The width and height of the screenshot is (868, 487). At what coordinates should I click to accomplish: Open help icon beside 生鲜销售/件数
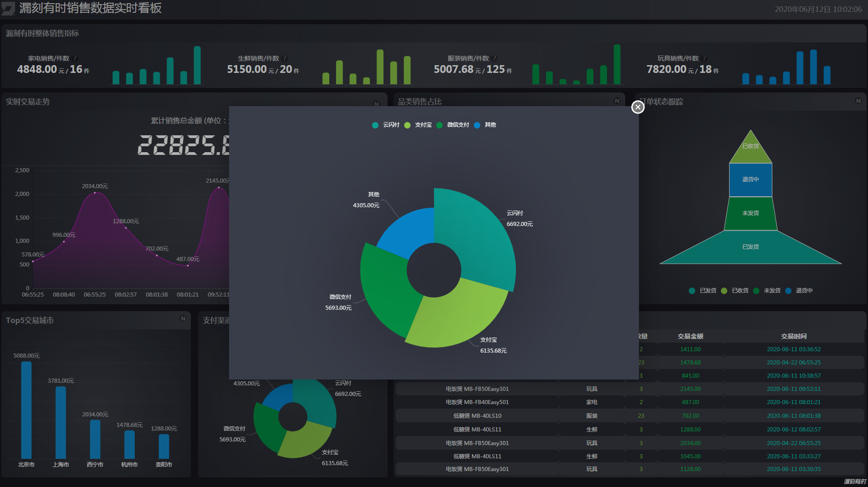point(285,58)
